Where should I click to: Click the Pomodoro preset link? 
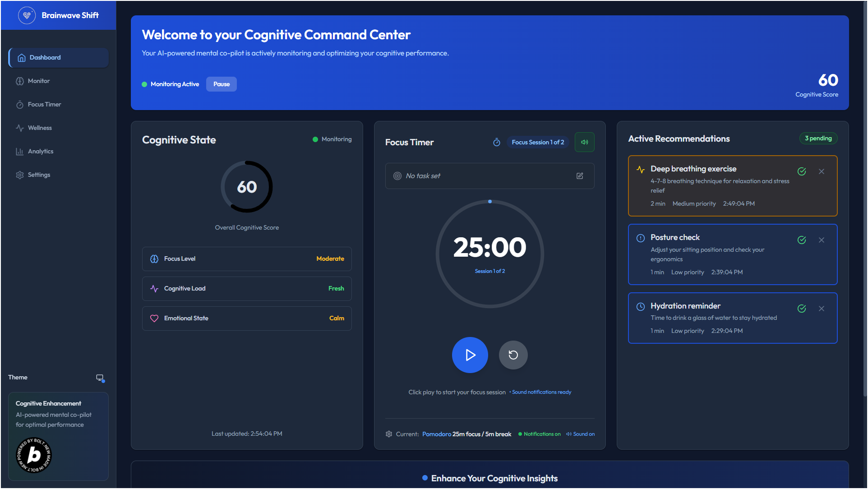[436, 434]
